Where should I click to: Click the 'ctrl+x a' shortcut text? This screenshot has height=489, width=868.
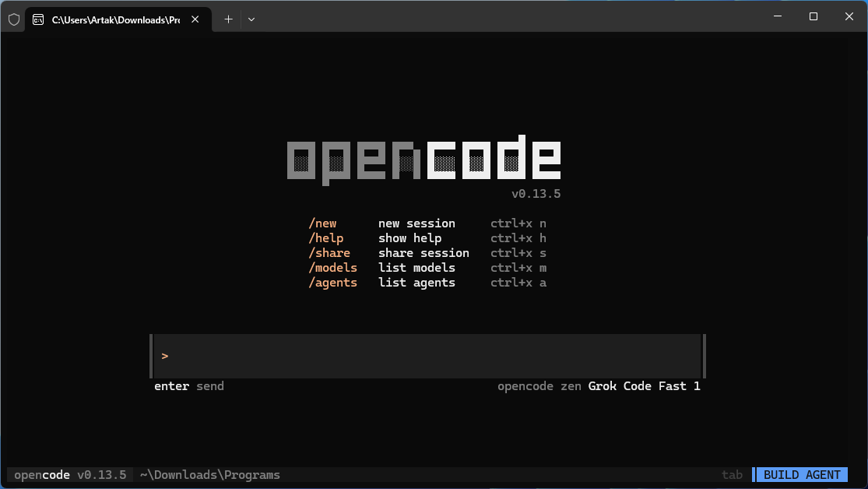tap(518, 283)
